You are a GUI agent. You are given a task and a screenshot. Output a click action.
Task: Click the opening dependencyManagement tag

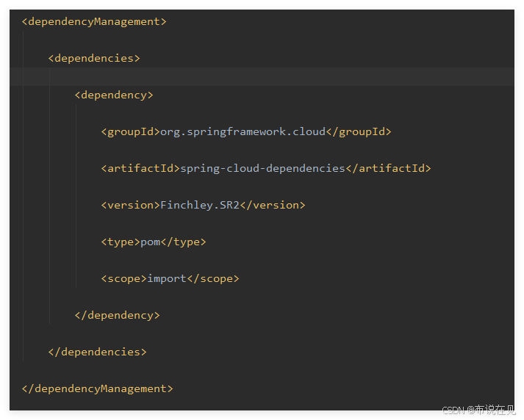(94, 22)
